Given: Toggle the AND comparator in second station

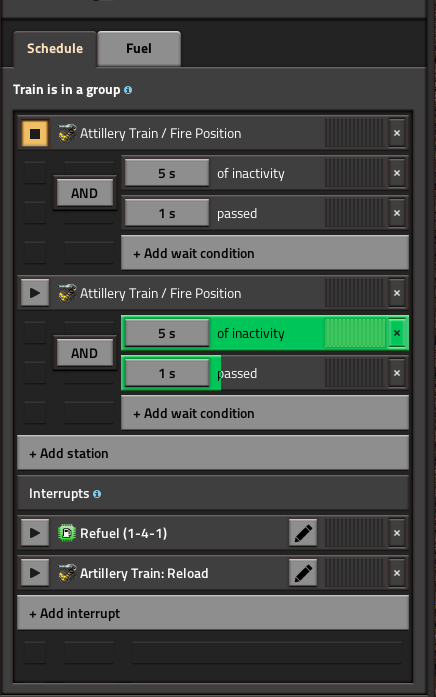Looking at the screenshot, I should tap(84, 353).
